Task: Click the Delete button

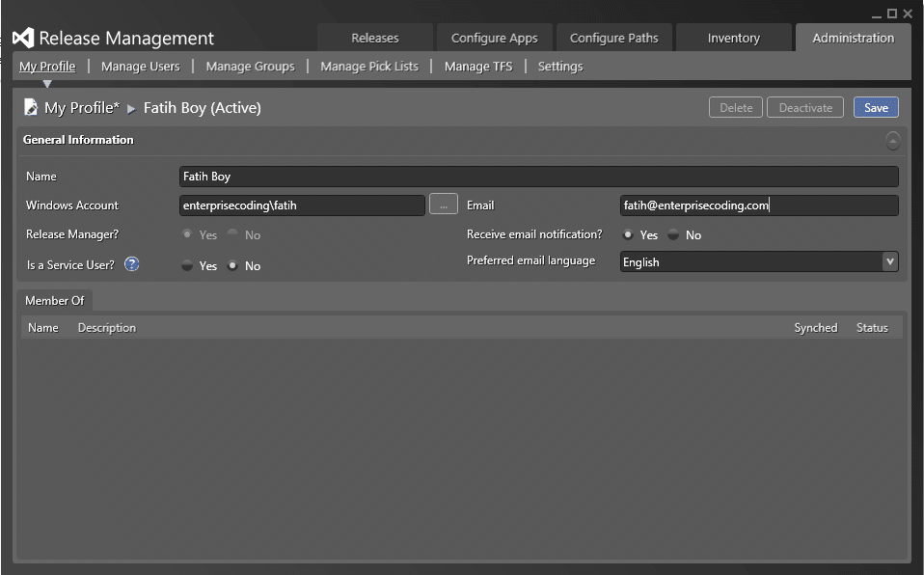Action: pos(735,107)
